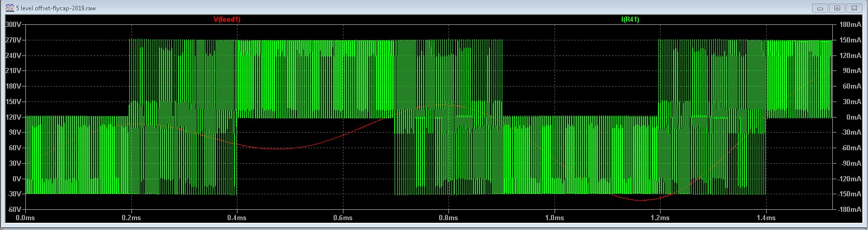868x230 pixels.
Task: Click the 210V left axis label
Action: 12,70
